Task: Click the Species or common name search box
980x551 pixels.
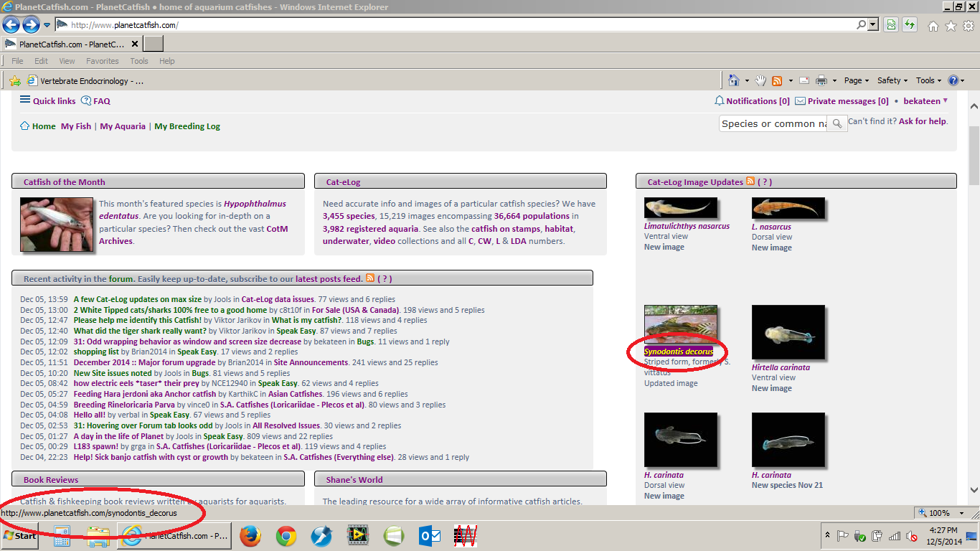Action: click(773, 123)
